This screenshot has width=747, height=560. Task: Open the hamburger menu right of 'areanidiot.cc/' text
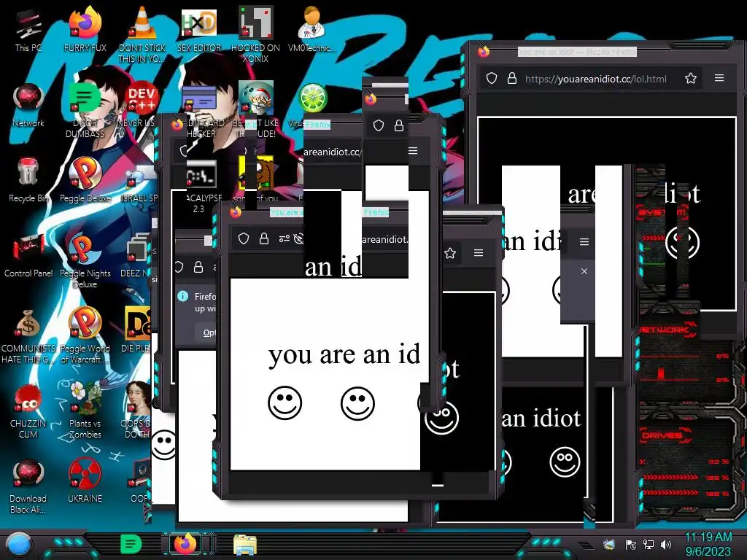coord(413,150)
